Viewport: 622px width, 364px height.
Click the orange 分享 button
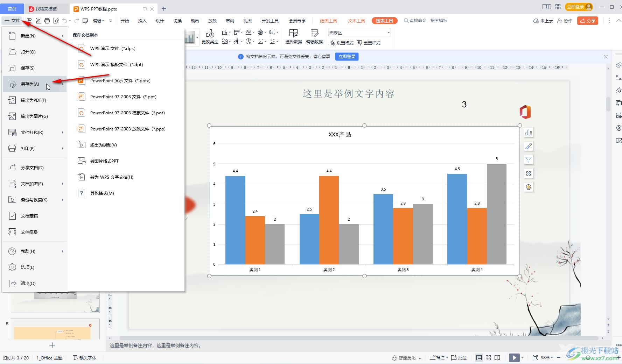[x=588, y=21]
